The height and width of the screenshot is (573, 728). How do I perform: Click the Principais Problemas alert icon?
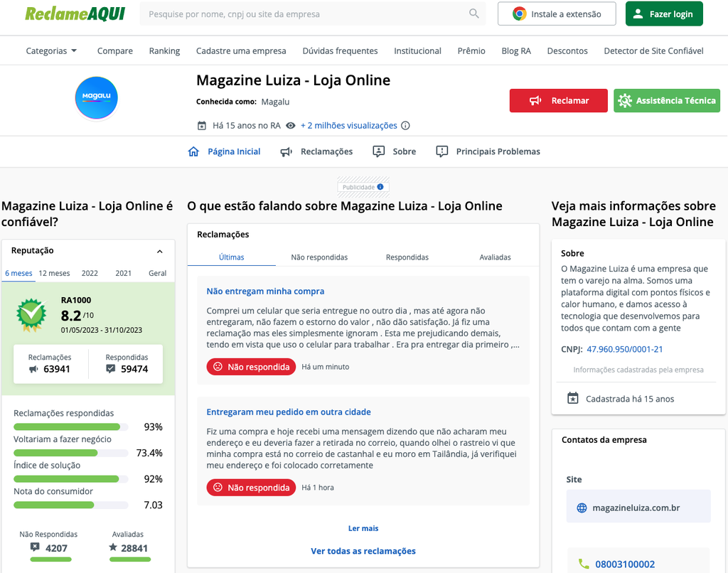(442, 152)
